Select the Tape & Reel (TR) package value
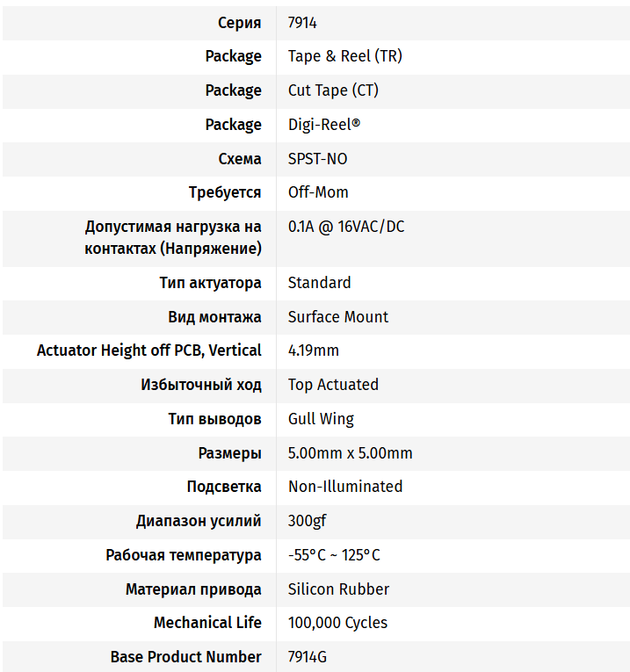 345,56
